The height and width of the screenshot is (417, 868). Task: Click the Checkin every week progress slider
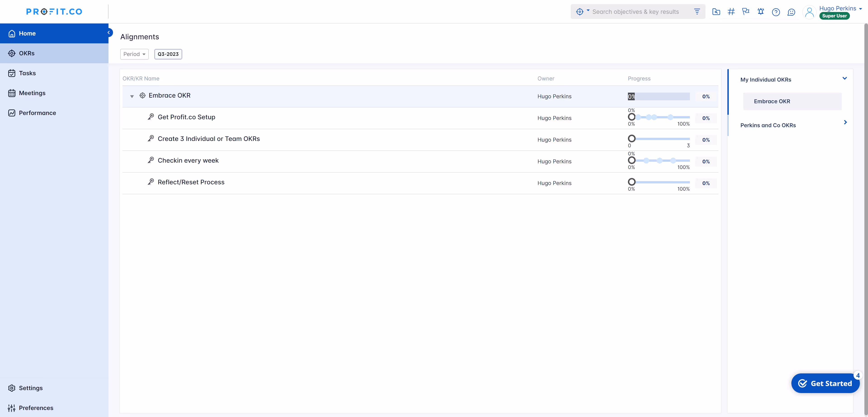coord(658,161)
